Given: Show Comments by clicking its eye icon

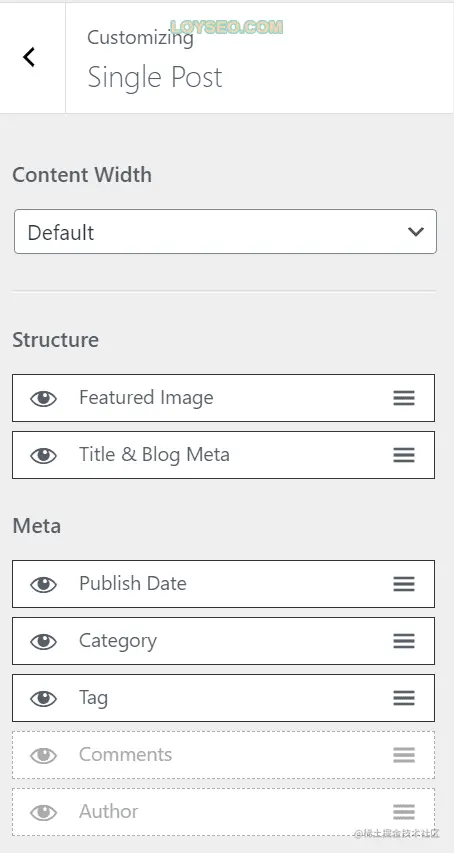Looking at the screenshot, I should tap(43, 756).
